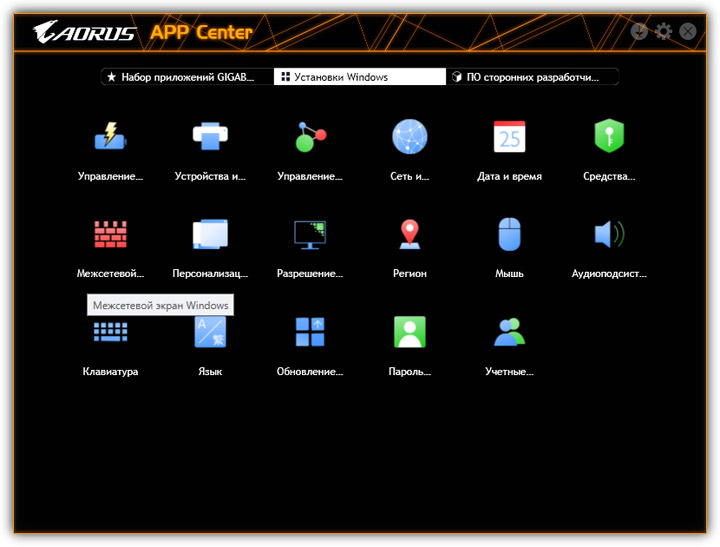Open Учетные... user accounts icon
Screen dimensions: 720x547
tap(509, 332)
